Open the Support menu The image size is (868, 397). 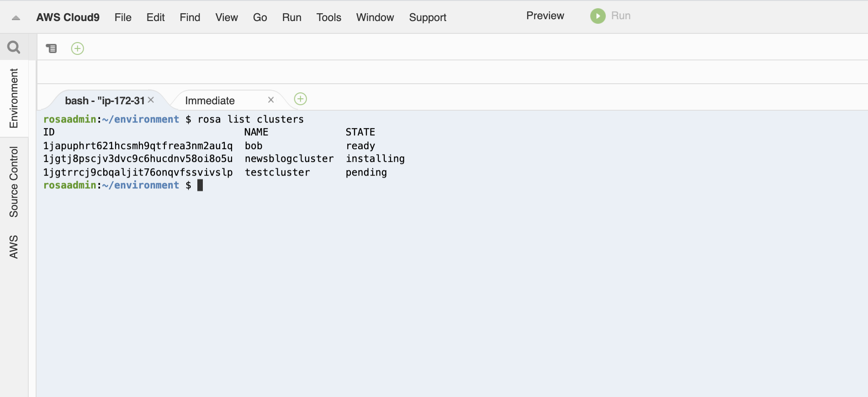click(428, 17)
